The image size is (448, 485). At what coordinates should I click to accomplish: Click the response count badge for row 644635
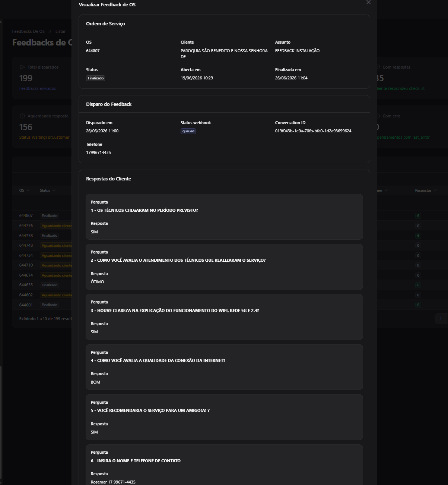418,285
